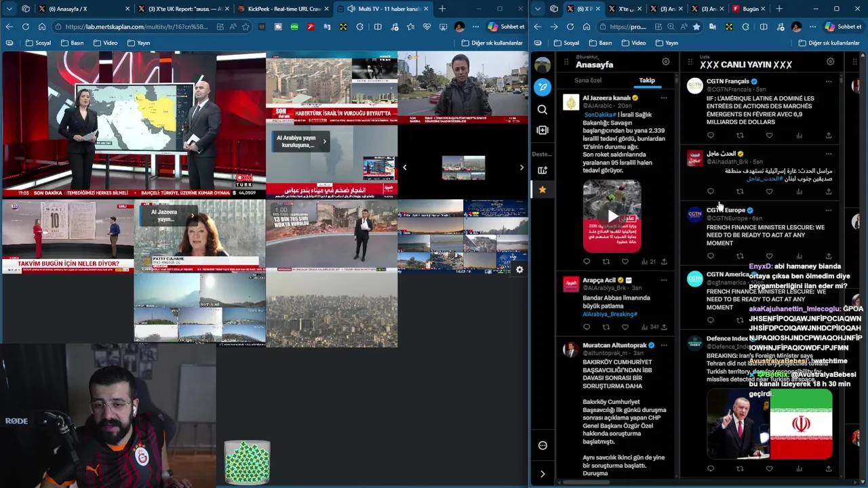Open the Sosyal bookmarks folder in left browser
This screenshot has width=868, height=488.
[x=38, y=43]
